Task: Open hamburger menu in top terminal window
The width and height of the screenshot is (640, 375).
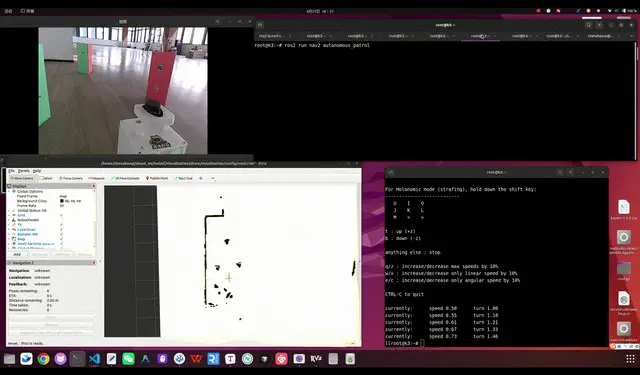Action: 599,25
